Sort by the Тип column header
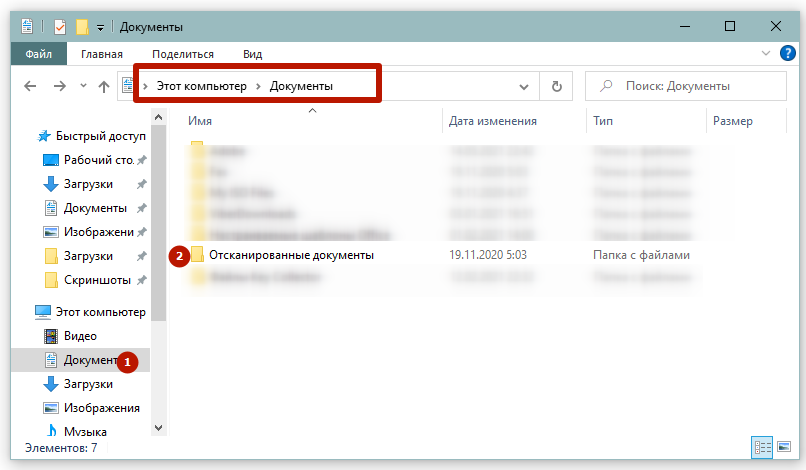 pyautogui.click(x=603, y=121)
